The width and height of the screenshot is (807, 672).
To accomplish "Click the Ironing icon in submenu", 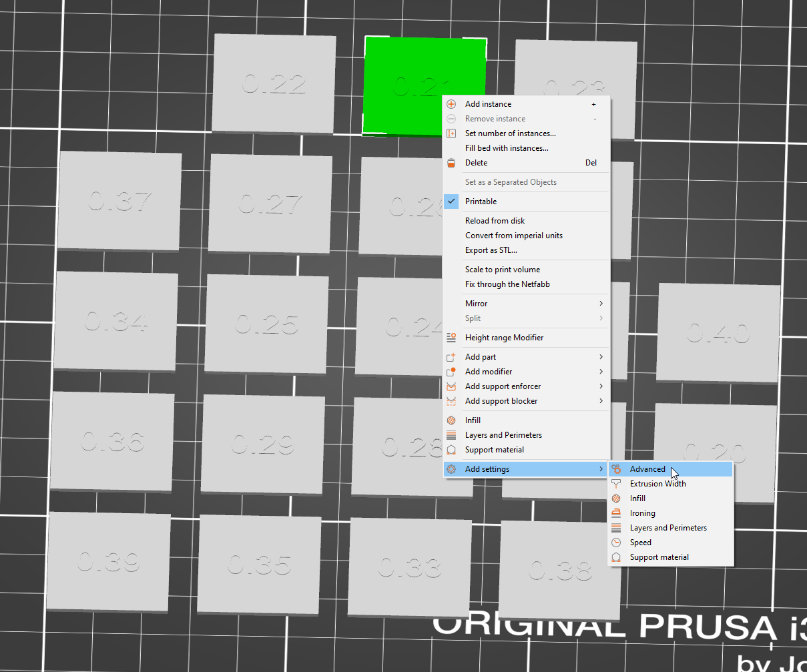I will point(616,513).
